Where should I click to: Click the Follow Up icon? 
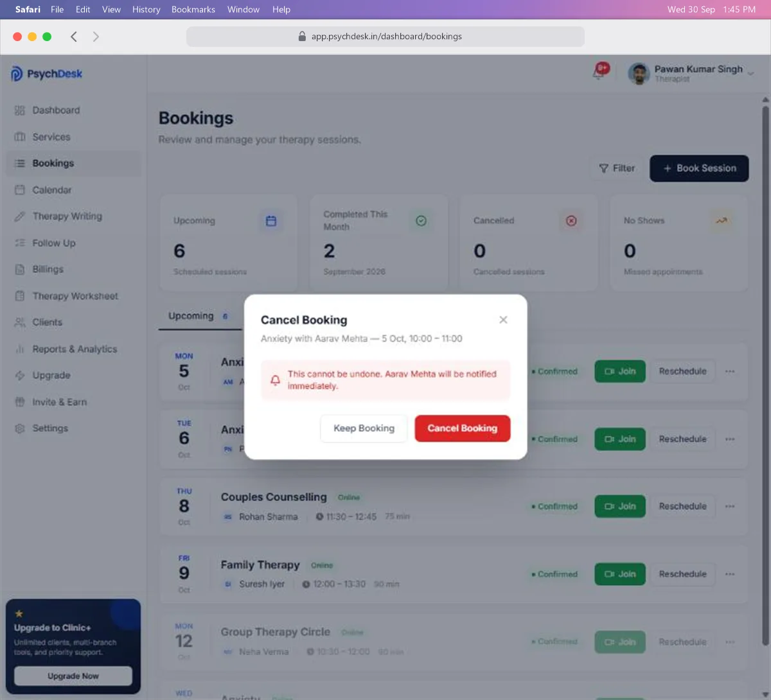tap(20, 243)
